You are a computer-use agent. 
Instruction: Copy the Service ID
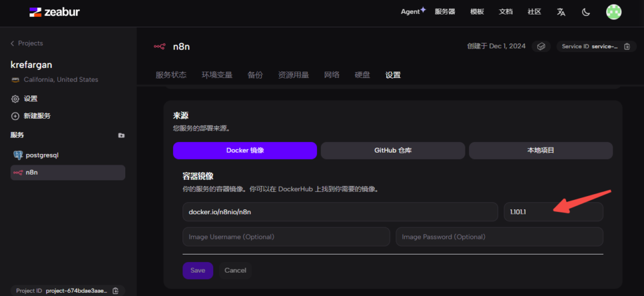point(627,47)
